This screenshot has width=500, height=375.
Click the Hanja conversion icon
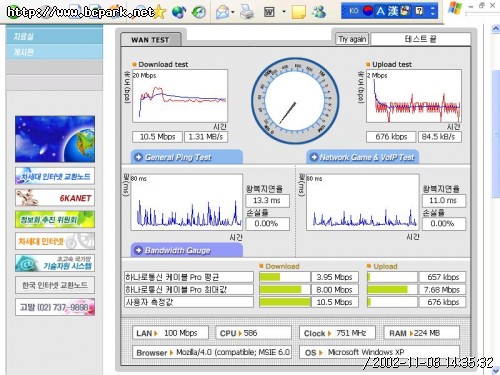coord(392,11)
